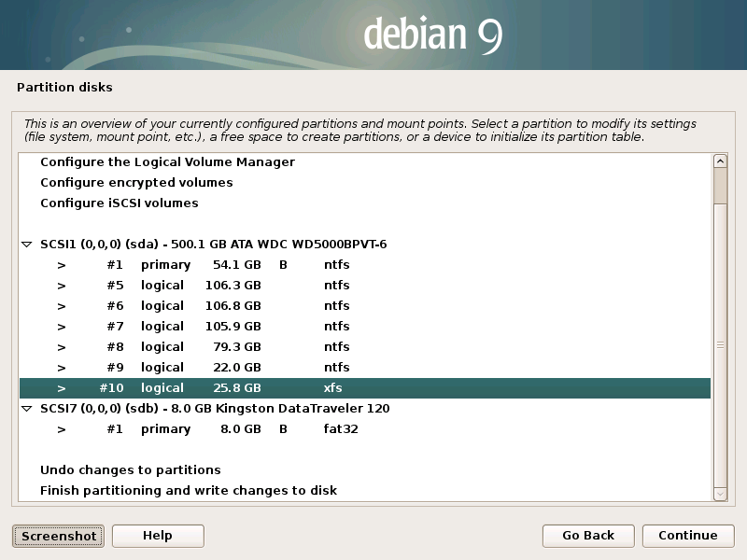The image size is (747, 560).
Task: Select partition #8 logical 79.3 GB ntfs
Action: coord(365,346)
